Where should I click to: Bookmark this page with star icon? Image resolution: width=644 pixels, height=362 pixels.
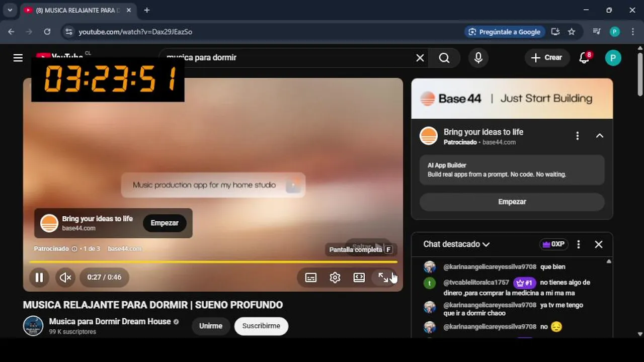(x=572, y=32)
